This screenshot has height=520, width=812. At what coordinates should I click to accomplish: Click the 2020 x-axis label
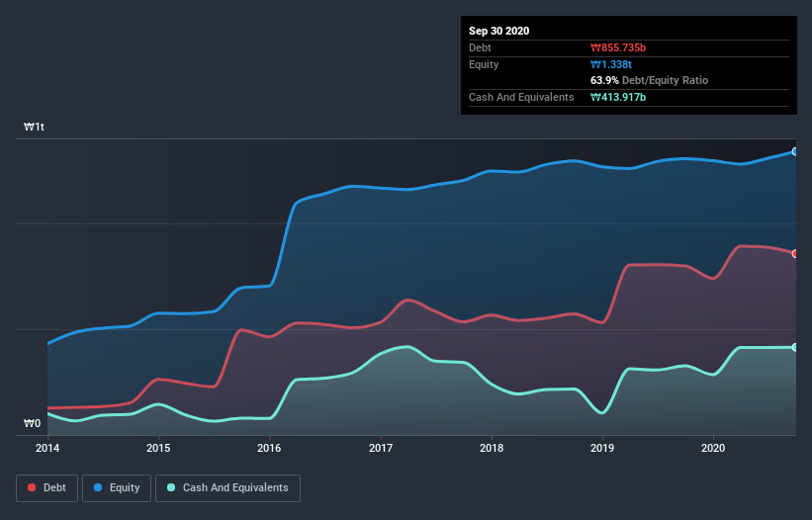[713, 448]
